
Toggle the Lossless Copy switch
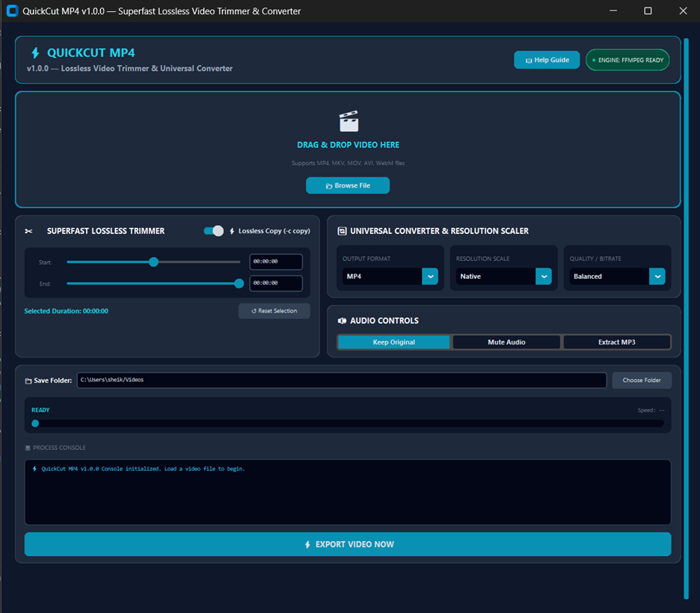click(x=213, y=231)
